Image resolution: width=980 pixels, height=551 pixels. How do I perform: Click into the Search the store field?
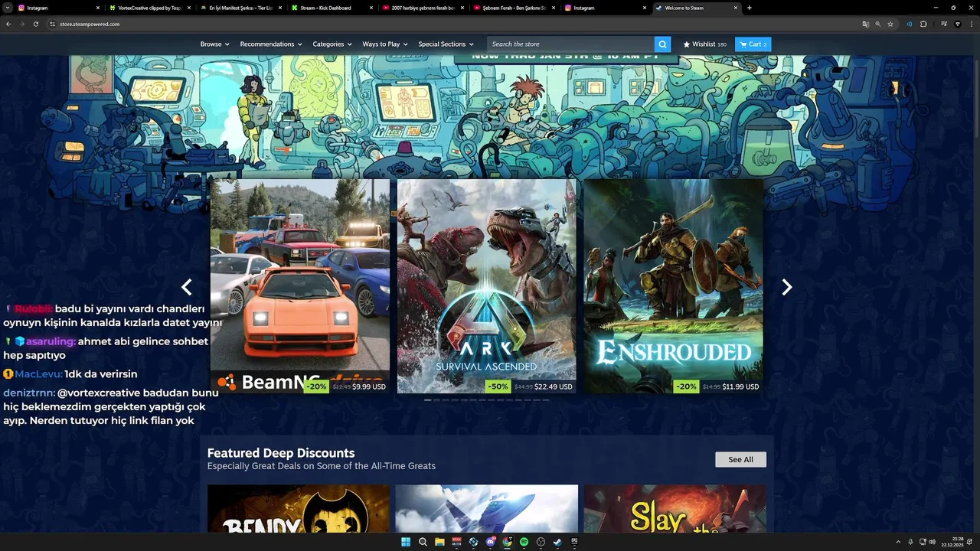tap(570, 44)
